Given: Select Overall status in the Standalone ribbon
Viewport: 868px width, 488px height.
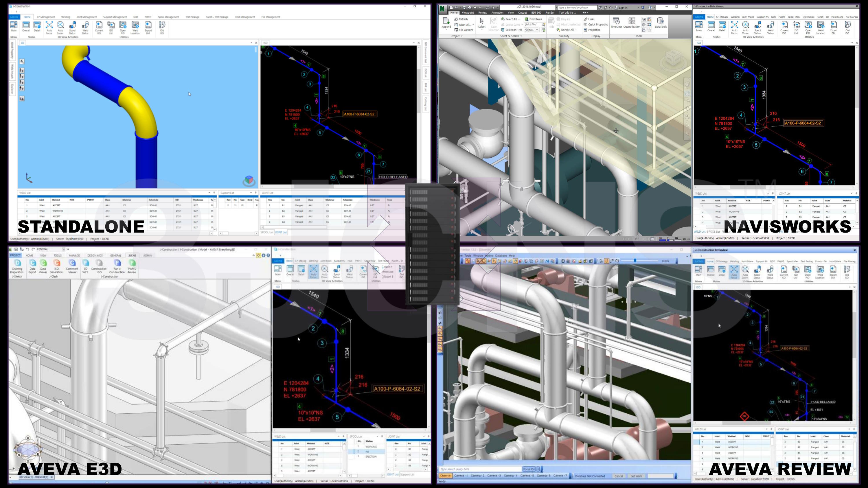Looking at the screenshot, I should (26, 27).
